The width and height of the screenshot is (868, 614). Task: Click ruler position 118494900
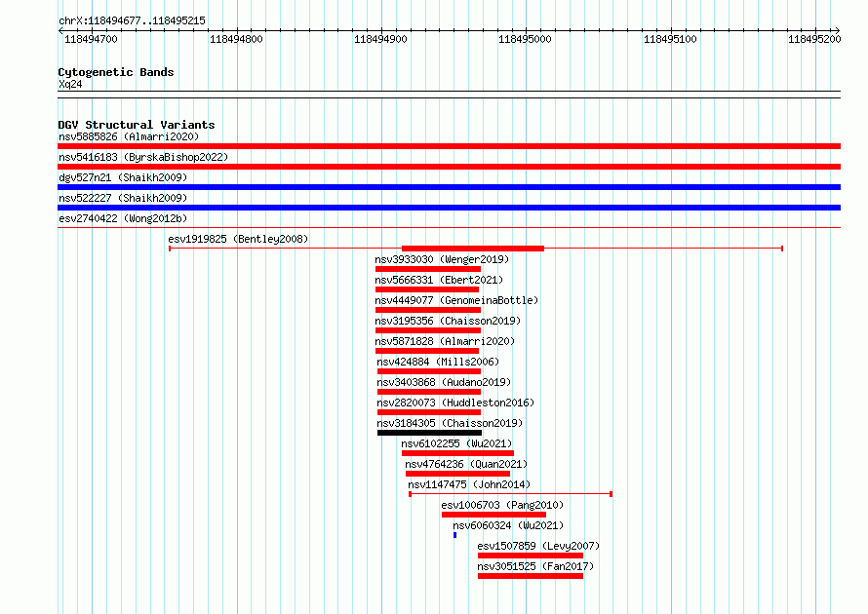[380, 39]
